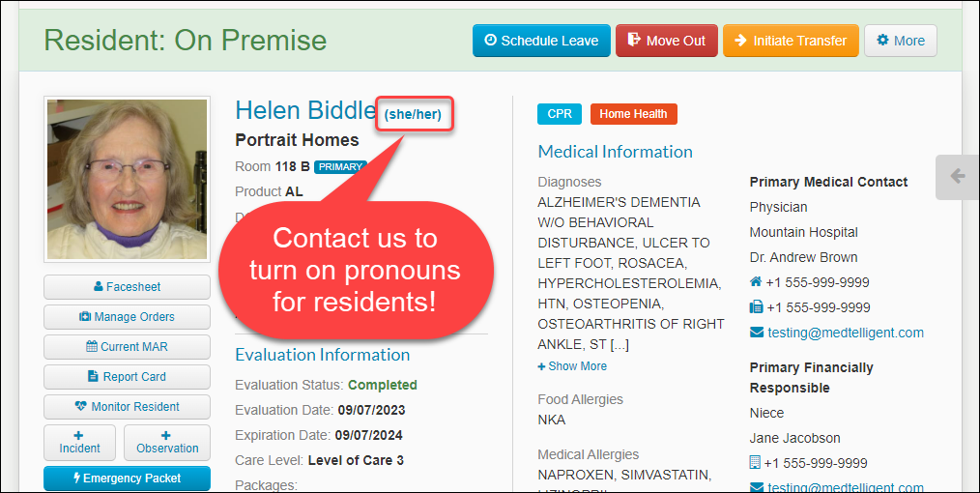Click the (she/her) pronouns label
The width and height of the screenshot is (980, 493).
[413, 114]
